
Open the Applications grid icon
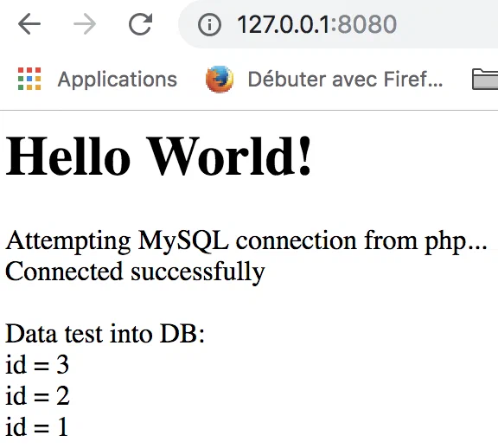pyautogui.click(x=29, y=79)
